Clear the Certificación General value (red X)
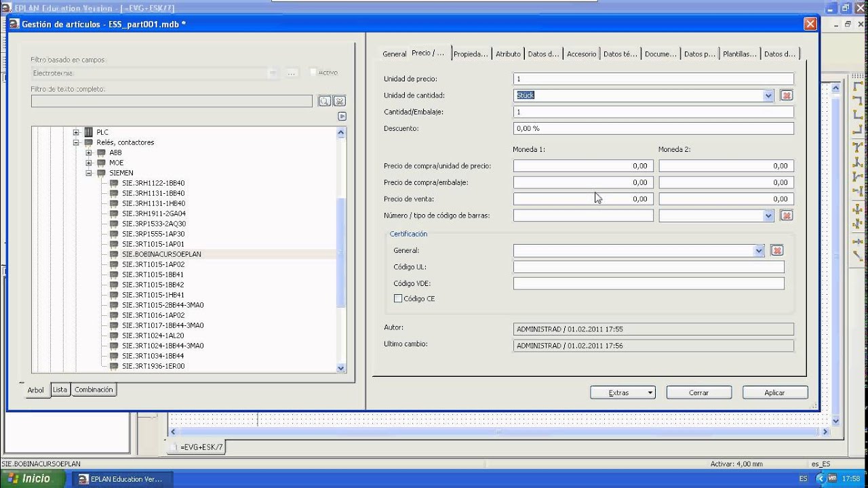Viewport: 868px width, 488px height. pos(777,251)
